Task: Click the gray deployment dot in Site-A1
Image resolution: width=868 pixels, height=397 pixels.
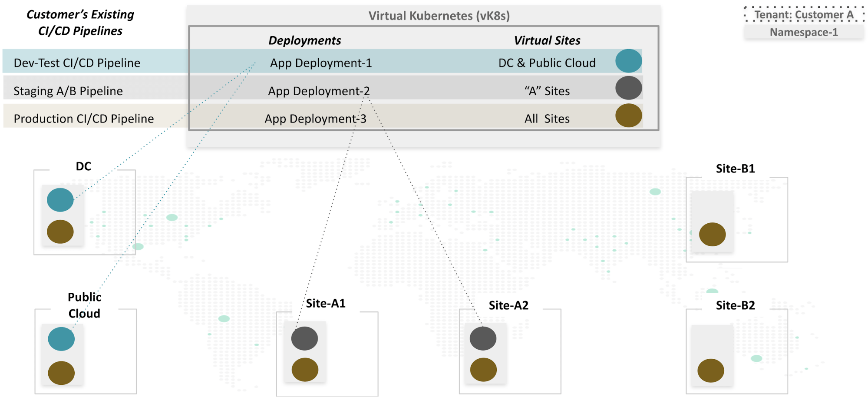Action: (304, 338)
